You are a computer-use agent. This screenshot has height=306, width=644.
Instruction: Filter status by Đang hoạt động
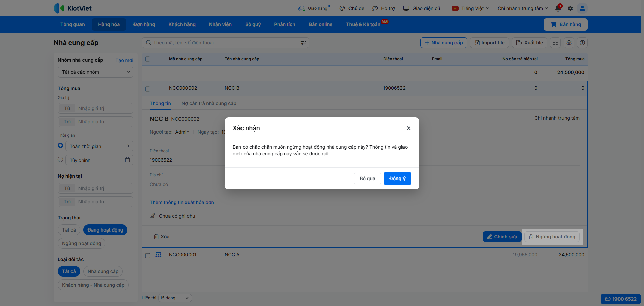pos(105,230)
